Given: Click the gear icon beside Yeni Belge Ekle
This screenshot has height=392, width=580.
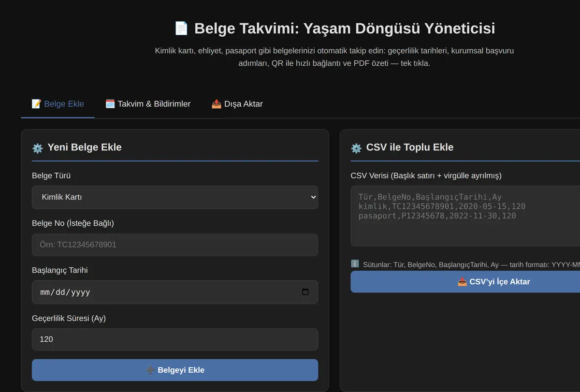Looking at the screenshot, I should (x=37, y=148).
